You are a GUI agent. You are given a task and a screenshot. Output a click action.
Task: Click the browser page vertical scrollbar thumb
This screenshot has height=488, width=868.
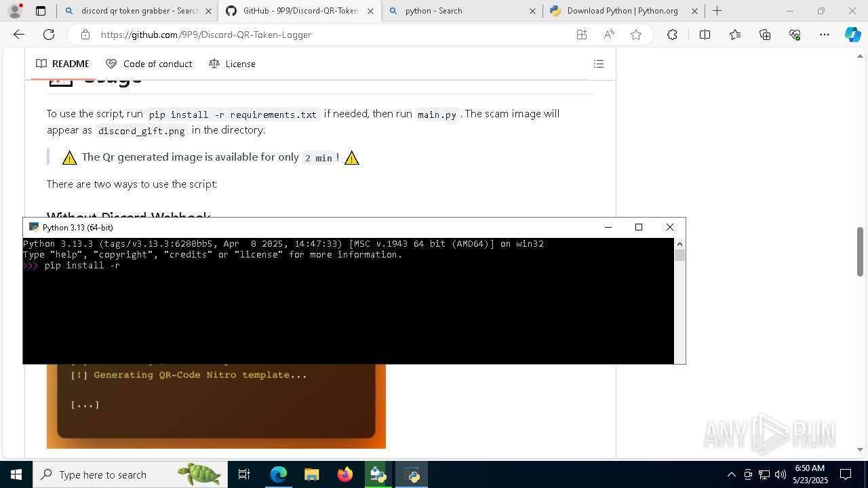pyautogui.click(x=861, y=251)
